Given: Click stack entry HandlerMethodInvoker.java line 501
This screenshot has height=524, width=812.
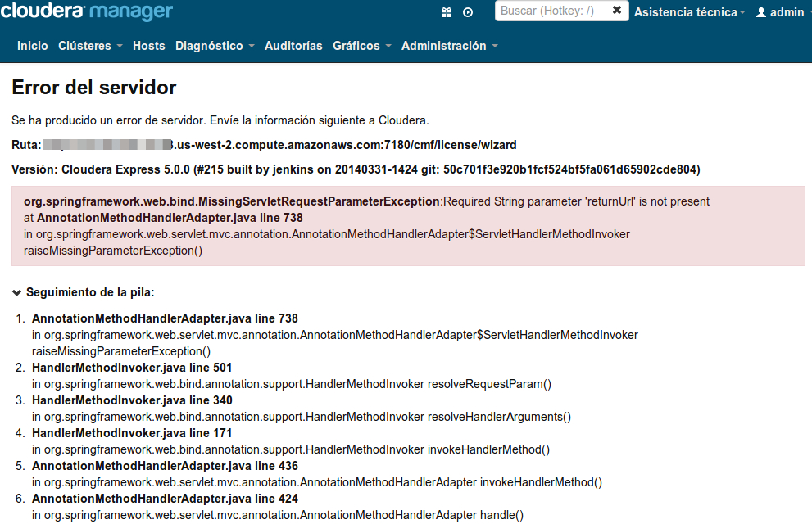Looking at the screenshot, I should (132, 368).
